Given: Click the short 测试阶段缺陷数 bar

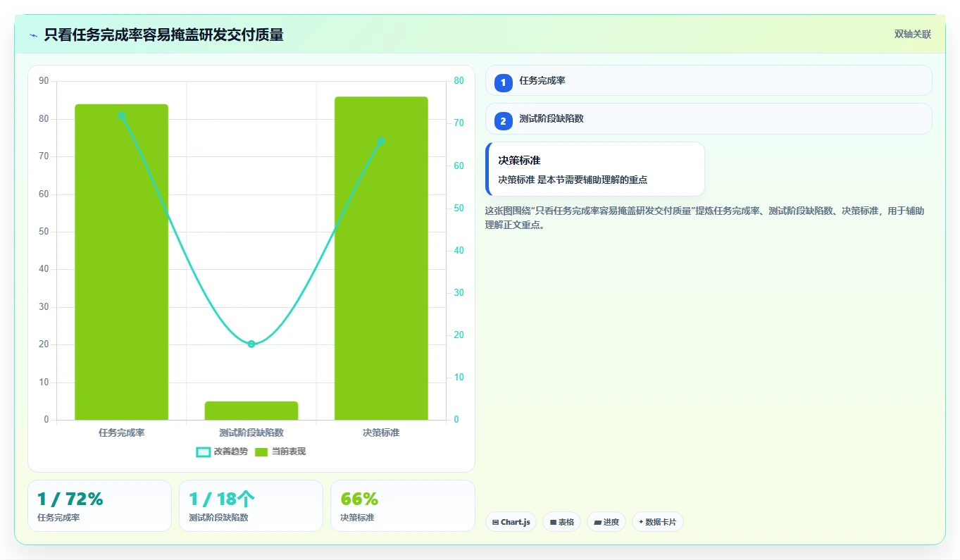Looking at the screenshot, I should pyautogui.click(x=251, y=411).
